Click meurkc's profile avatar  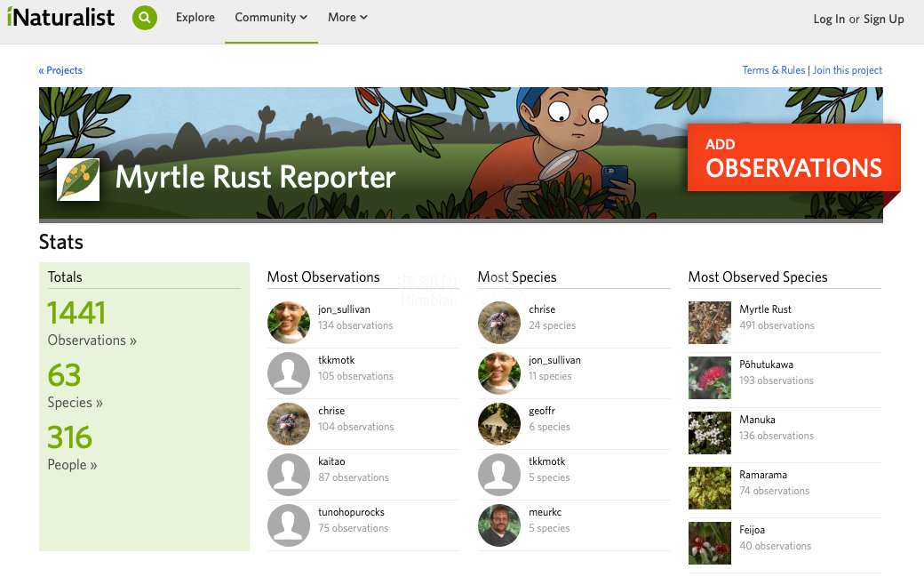(499, 525)
